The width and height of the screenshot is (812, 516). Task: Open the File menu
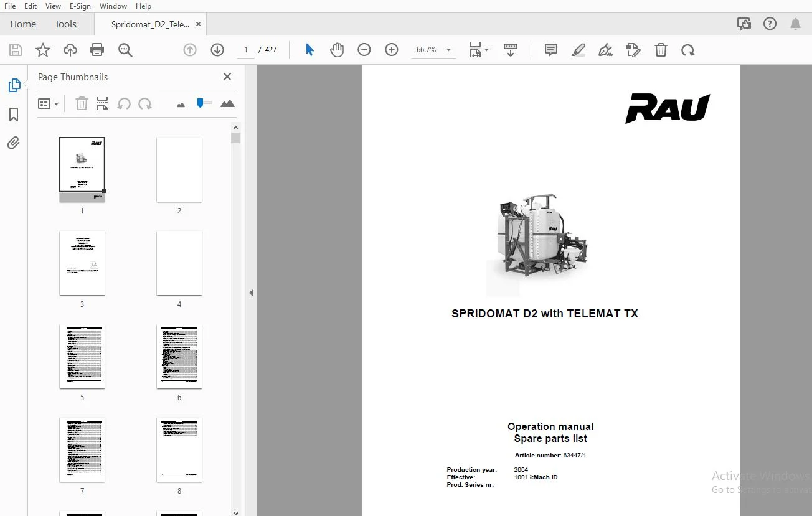pyautogui.click(x=10, y=6)
